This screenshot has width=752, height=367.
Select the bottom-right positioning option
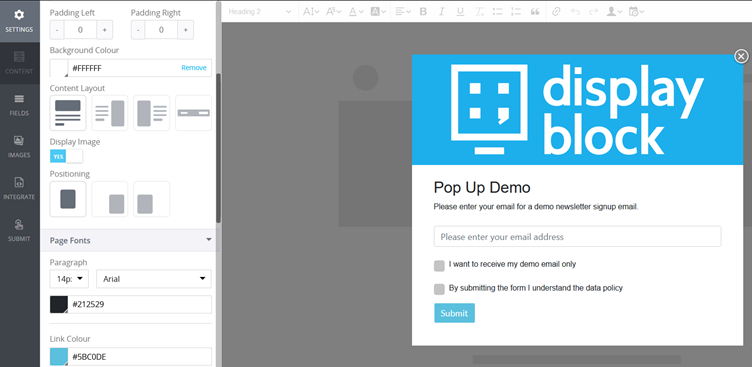[109, 199]
